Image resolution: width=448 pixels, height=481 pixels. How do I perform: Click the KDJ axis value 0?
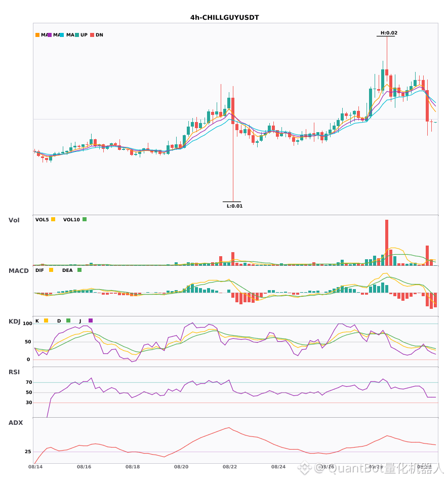(x=28, y=359)
